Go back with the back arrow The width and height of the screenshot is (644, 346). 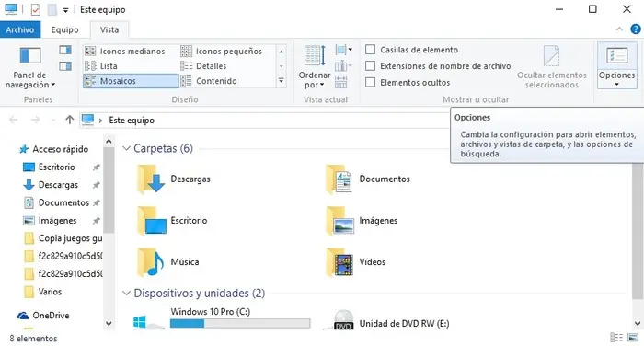point(14,120)
